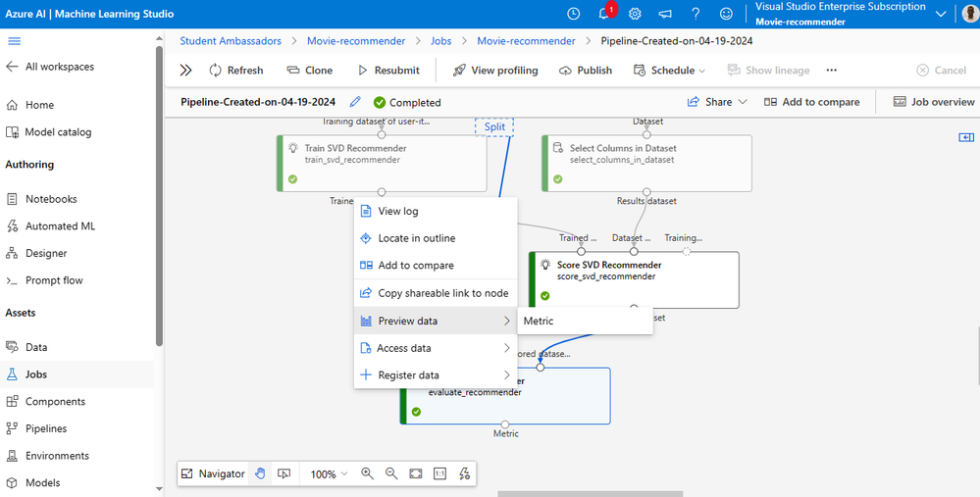Open View profiling
Screen dimensions: 980x497
click(495, 71)
